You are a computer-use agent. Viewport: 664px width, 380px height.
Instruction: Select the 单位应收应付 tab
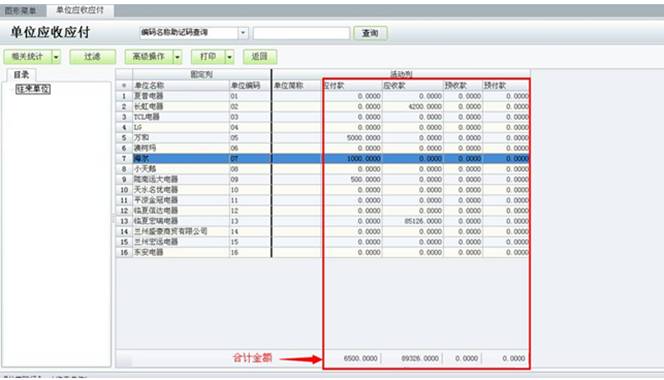80,10
